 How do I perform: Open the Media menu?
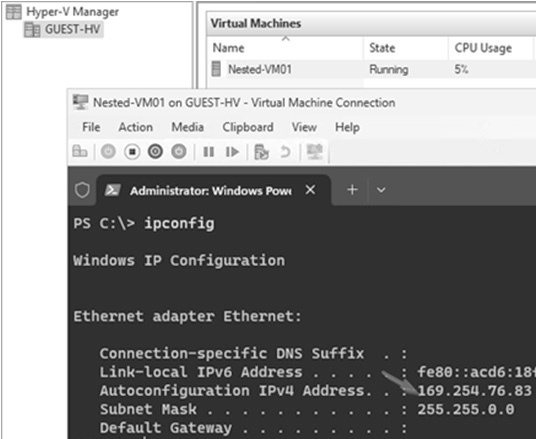coord(187,127)
